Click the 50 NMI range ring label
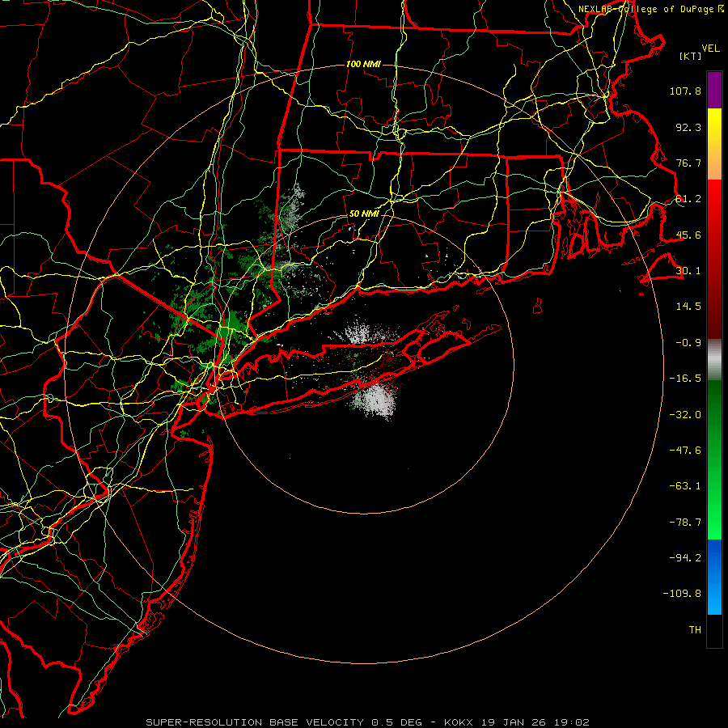Viewport: 728px width, 728px height. point(364,214)
